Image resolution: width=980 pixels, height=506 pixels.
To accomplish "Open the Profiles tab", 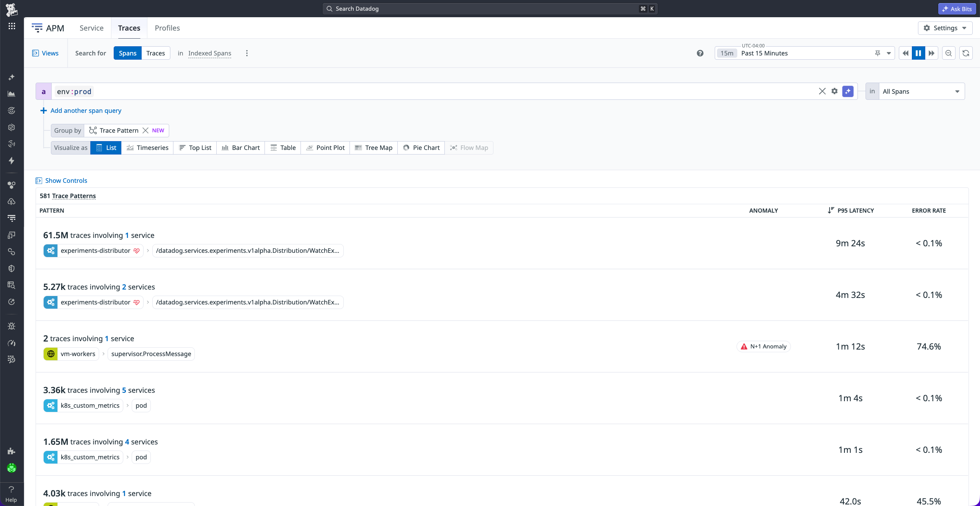I will click(167, 28).
